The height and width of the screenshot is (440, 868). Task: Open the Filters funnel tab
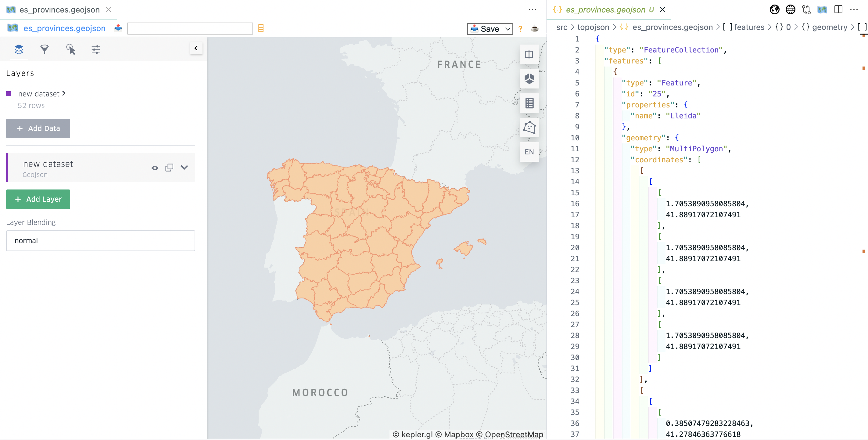[x=45, y=49]
